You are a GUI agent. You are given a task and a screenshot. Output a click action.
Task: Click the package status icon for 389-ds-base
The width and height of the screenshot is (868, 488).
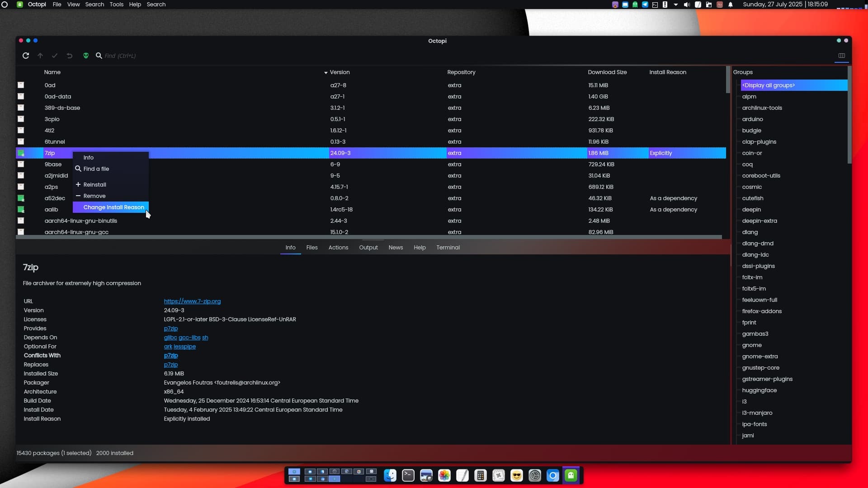coord(21,108)
